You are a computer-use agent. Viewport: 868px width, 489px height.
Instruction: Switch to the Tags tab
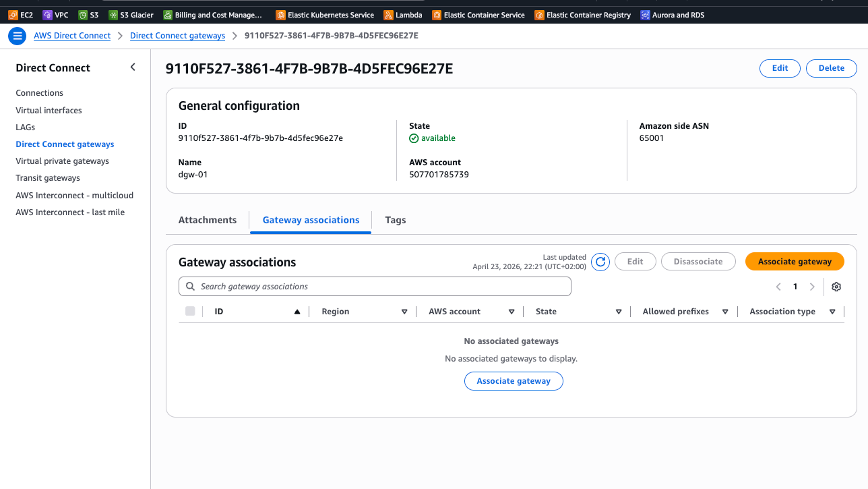(396, 220)
